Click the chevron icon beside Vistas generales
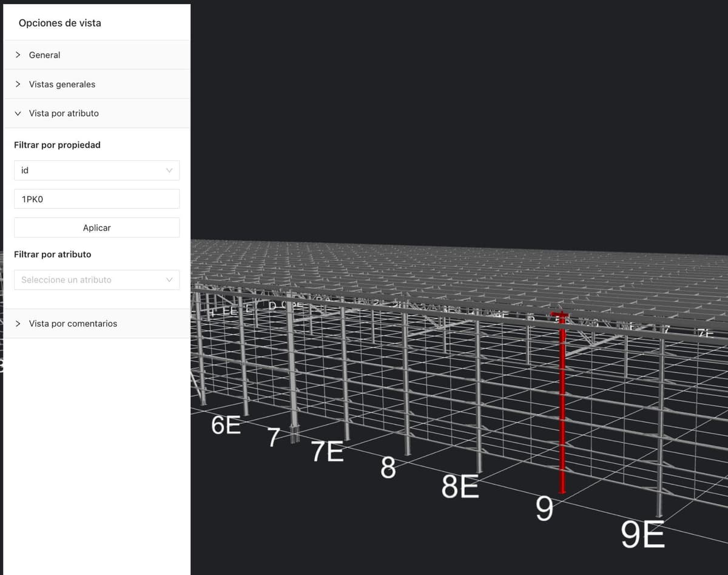Viewport: 728px width, 575px height. (18, 84)
